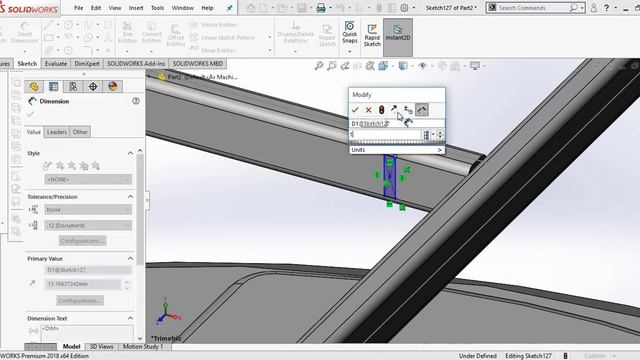Image resolution: width=640 pixels, height=360 pixels.
Task: Click the Modify thumbwheel slider
Action: coord(397,142)
